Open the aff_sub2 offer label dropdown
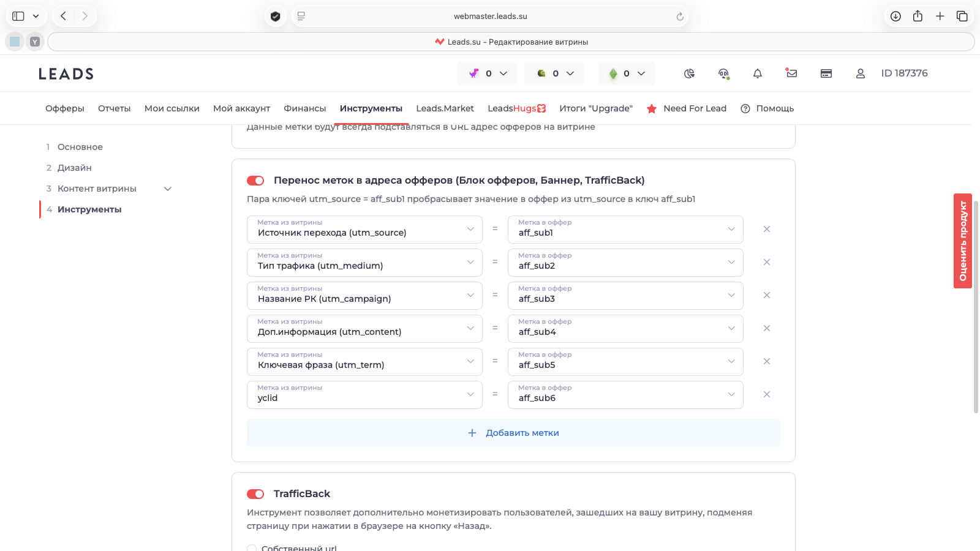This screenshot has height=551, width=980. click(x=625, y=263)
